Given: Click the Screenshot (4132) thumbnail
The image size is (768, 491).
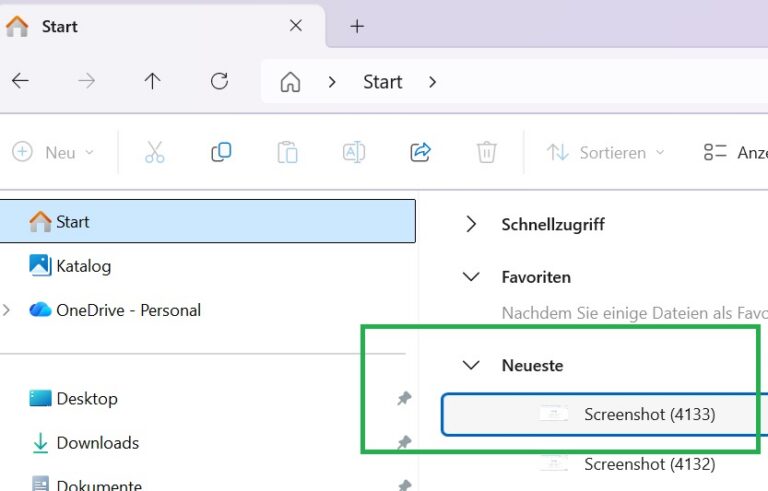Looking at the screenshot, I should 553,463.
